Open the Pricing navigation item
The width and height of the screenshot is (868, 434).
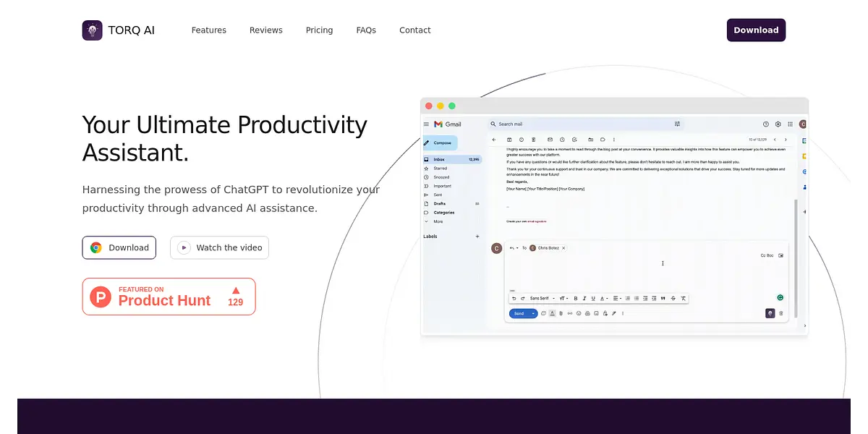319,30
